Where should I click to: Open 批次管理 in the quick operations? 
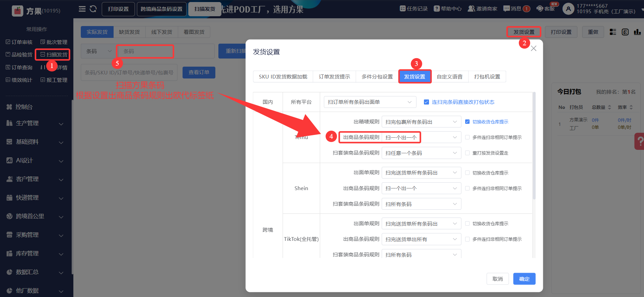[x=54, y=42]
